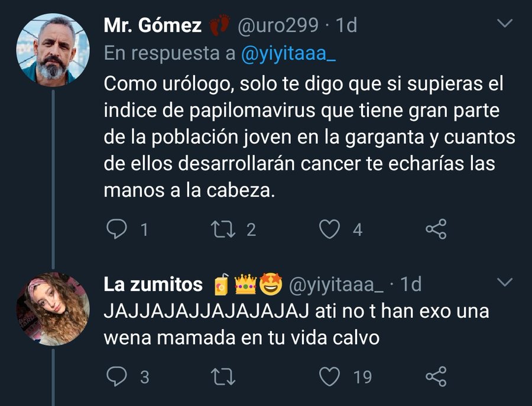Like La zumitos' tweet with the heart
532x406 pixels.
coord(329,376)
